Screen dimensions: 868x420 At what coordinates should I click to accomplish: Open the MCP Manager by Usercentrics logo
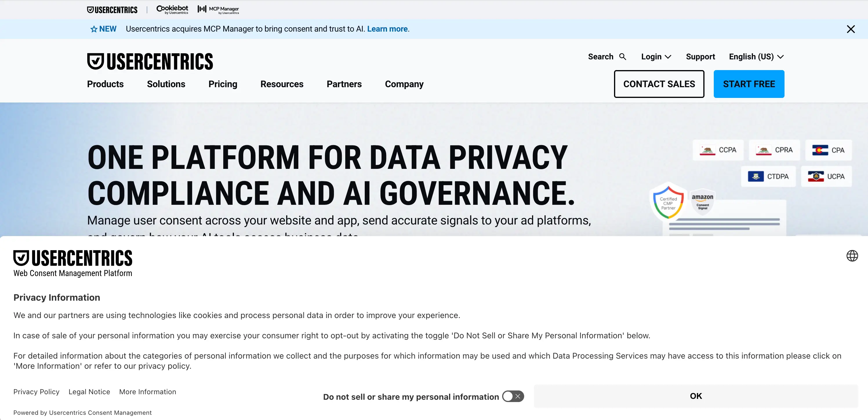click(x=218, y=10)
